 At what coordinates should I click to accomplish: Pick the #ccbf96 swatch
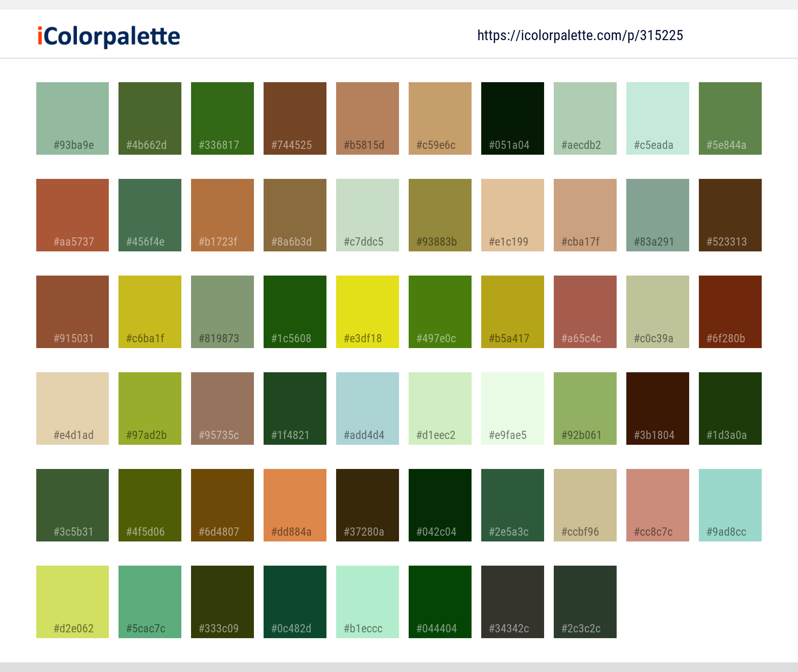pyautogui.click(x=585, y=505)
